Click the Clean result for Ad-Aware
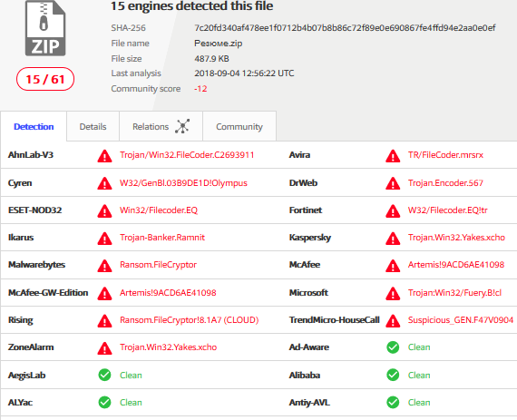This screenshot has width=517, height=420. click(419, 347)
